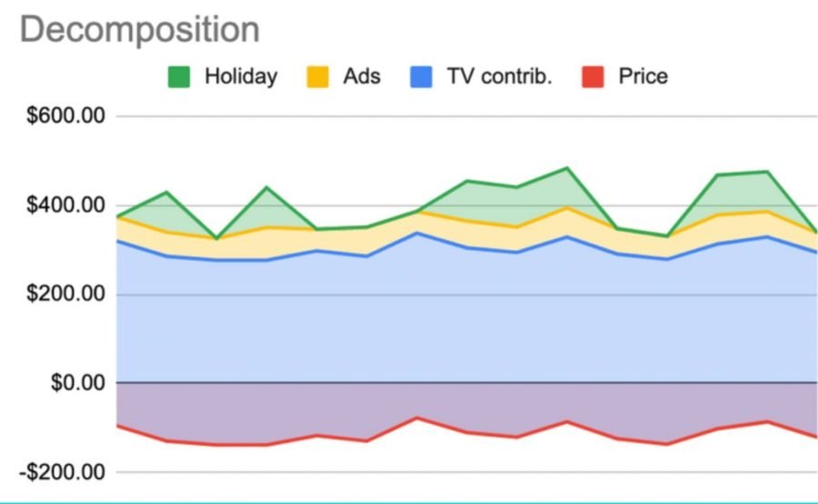Select the Ads legend label
The width and height of the screenshot is (818, 504).
pyautogui.click(x=362, y=76)
